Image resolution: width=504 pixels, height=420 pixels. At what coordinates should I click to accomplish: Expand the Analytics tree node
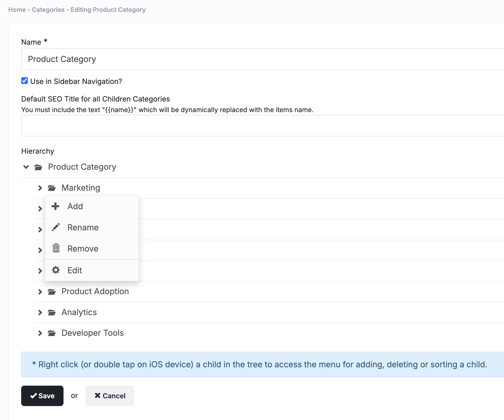click(x=40, y=313)
